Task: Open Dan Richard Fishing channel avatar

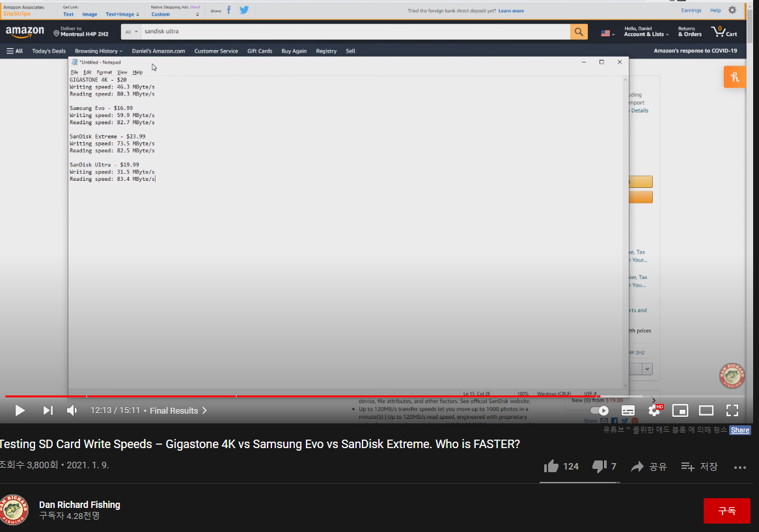Action: (14, 510)
